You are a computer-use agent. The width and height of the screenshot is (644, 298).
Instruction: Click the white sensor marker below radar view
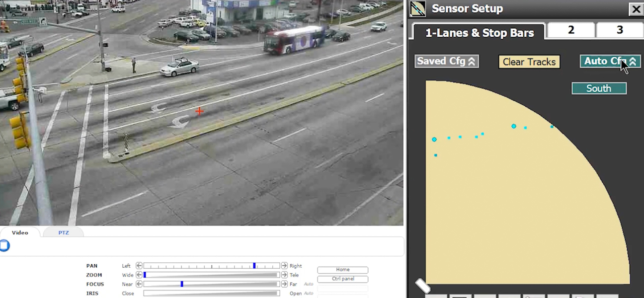click(423, 286)
